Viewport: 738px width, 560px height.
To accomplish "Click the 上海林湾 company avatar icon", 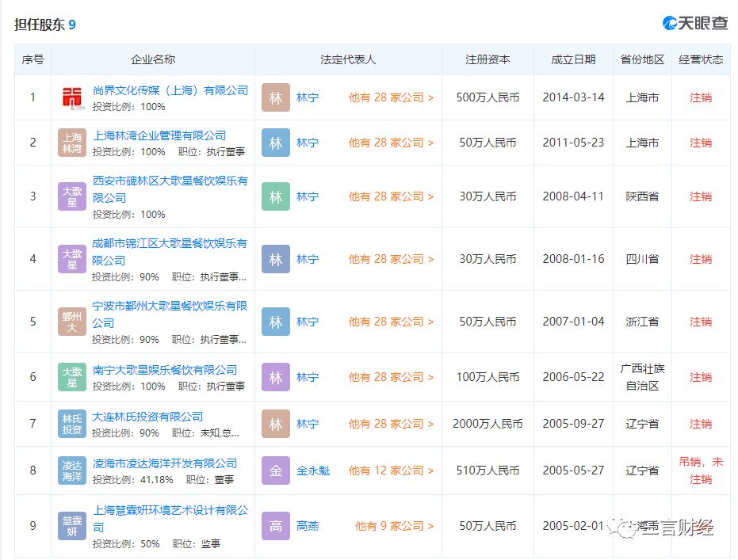I will (x=72, y=143).
